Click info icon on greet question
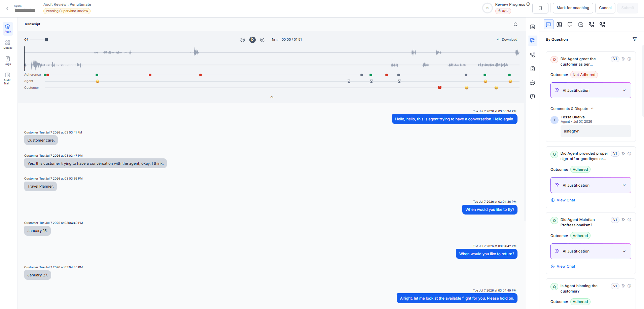 (629, 59)
